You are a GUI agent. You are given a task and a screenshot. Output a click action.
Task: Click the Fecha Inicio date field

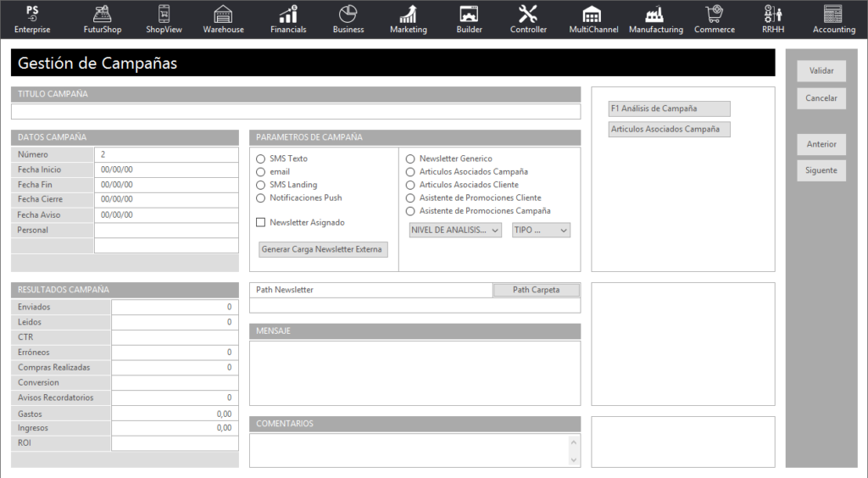166,170
